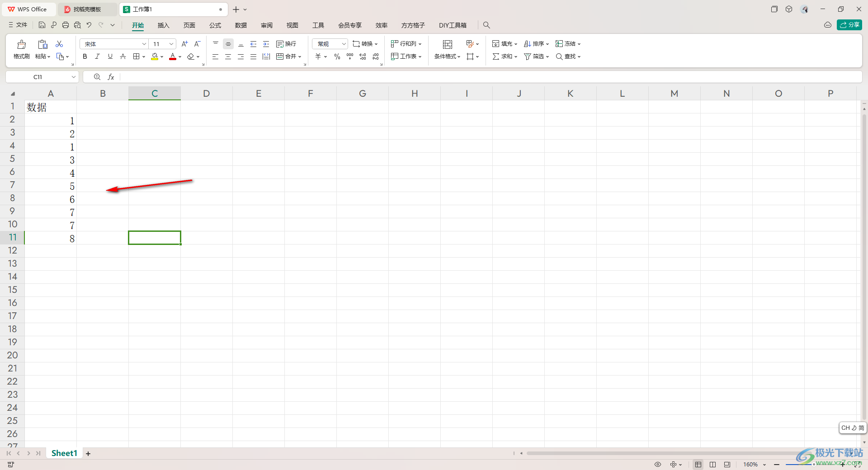Open the 视图 ribbon tab
The width and height of the screenshot is (868, 470).
[x=292, y=25]
